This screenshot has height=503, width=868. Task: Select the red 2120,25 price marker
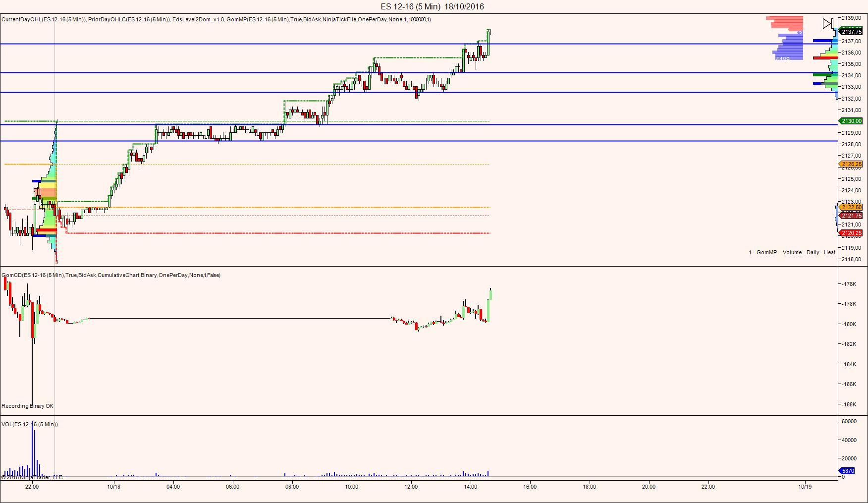(852, 233)
